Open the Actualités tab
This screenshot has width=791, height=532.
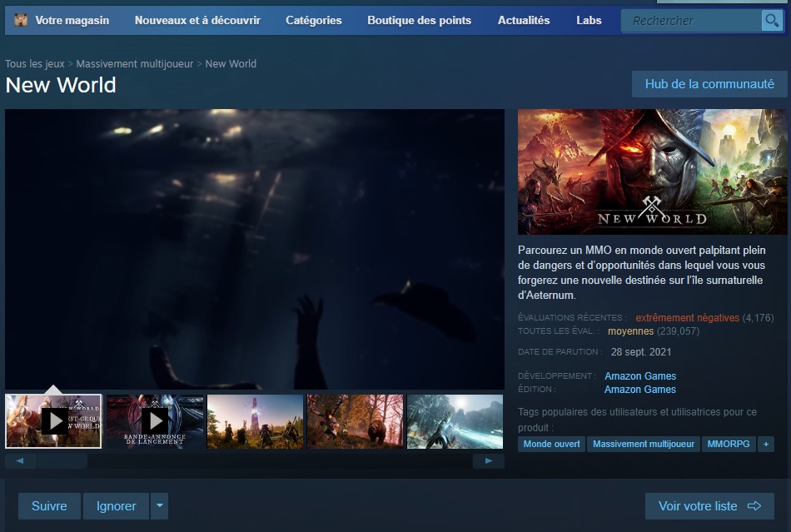coord(524,20)
